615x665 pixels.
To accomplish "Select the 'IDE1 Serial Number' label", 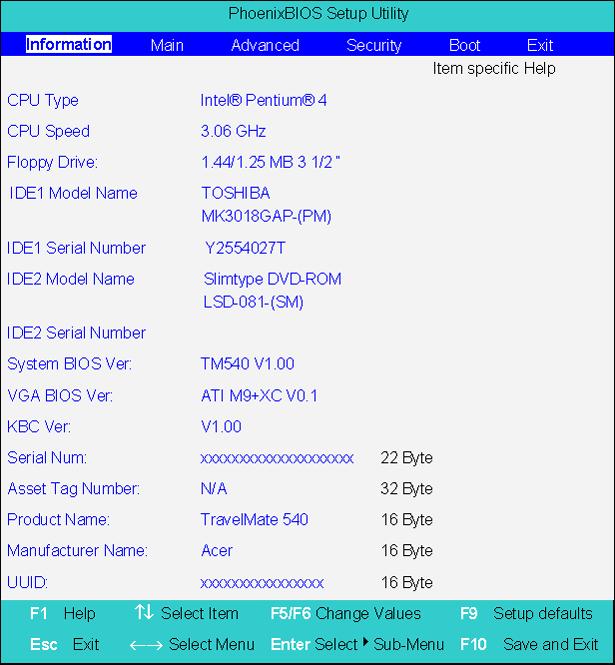I will pyautogui.click(x=76, y=248).
